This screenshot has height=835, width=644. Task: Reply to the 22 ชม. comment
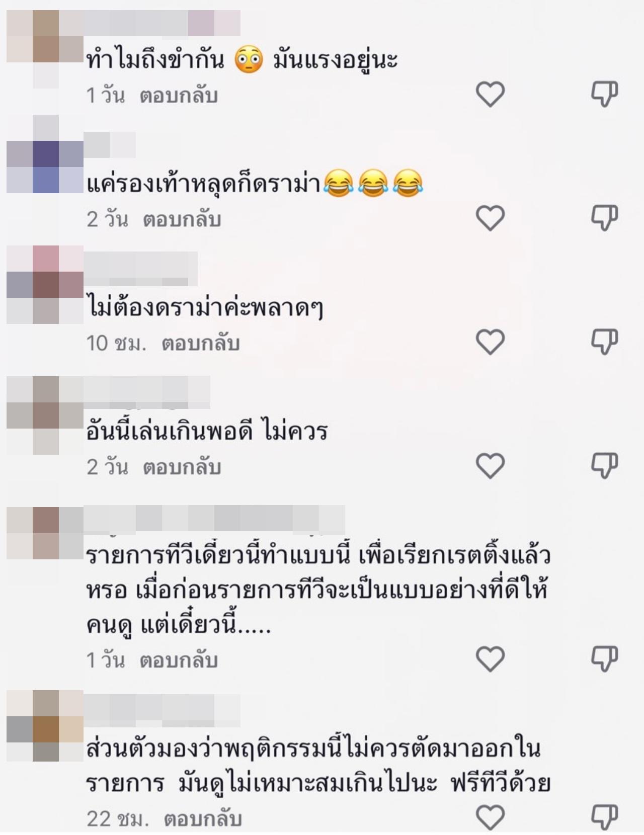pyautogui.click(x=203, y=819)
